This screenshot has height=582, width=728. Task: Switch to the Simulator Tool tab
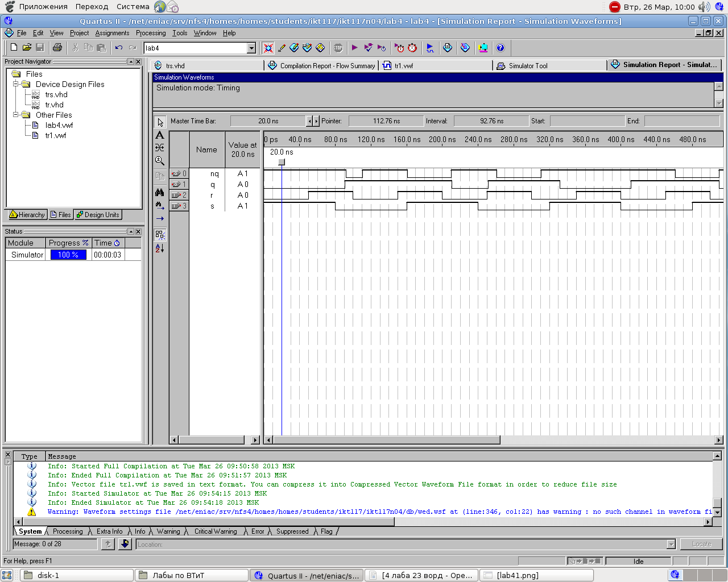[528, 66]
